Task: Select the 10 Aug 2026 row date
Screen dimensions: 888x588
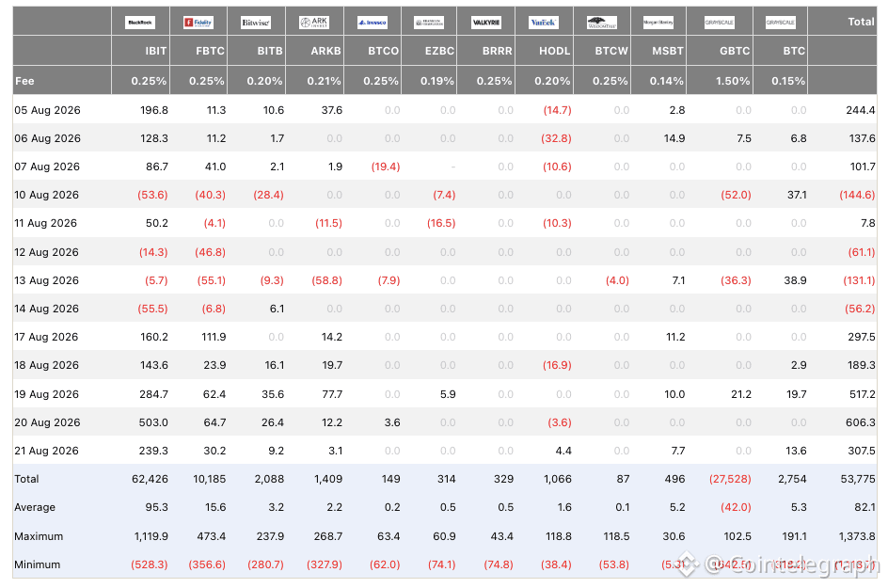Action: pos(46,195)
